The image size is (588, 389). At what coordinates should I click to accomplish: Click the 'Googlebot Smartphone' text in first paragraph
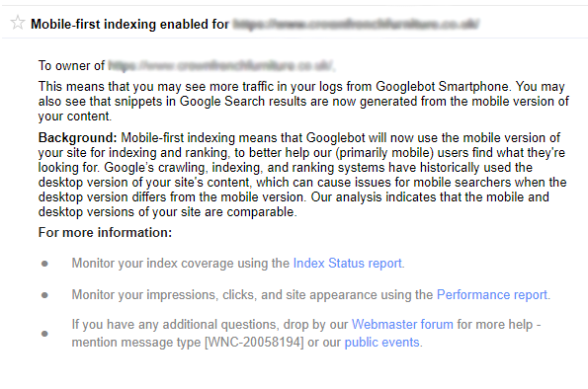coord(443,87)
